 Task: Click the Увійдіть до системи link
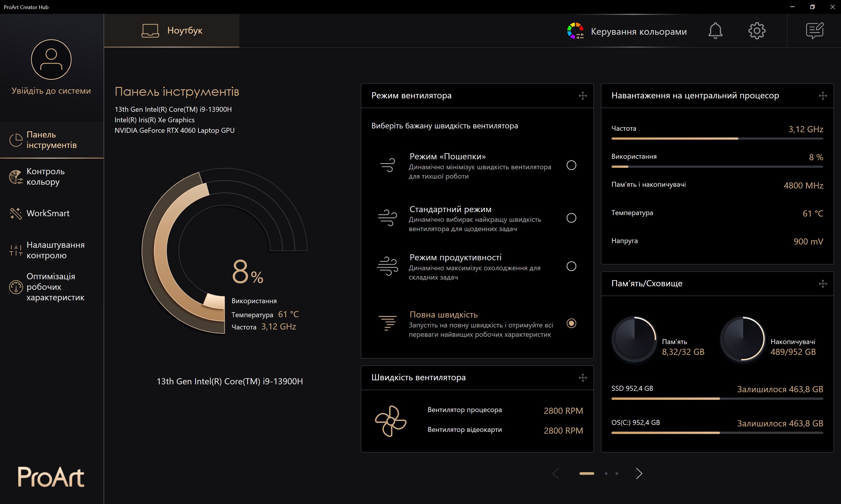pos(51,91)
